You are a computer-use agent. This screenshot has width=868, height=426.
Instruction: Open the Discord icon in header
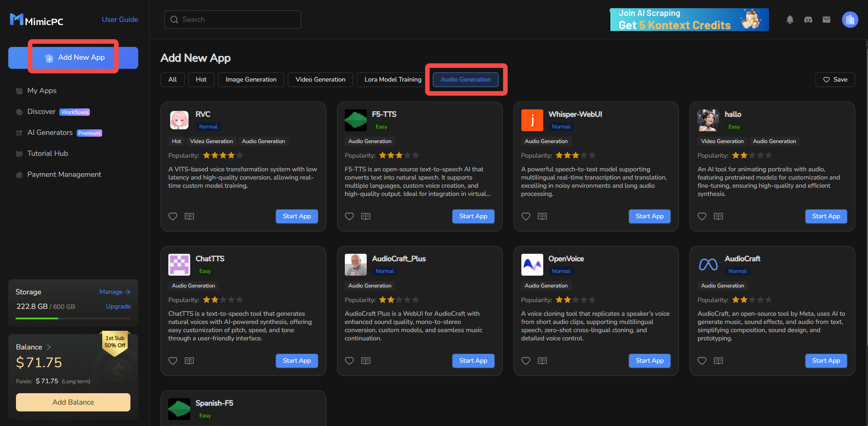(808, 20)
